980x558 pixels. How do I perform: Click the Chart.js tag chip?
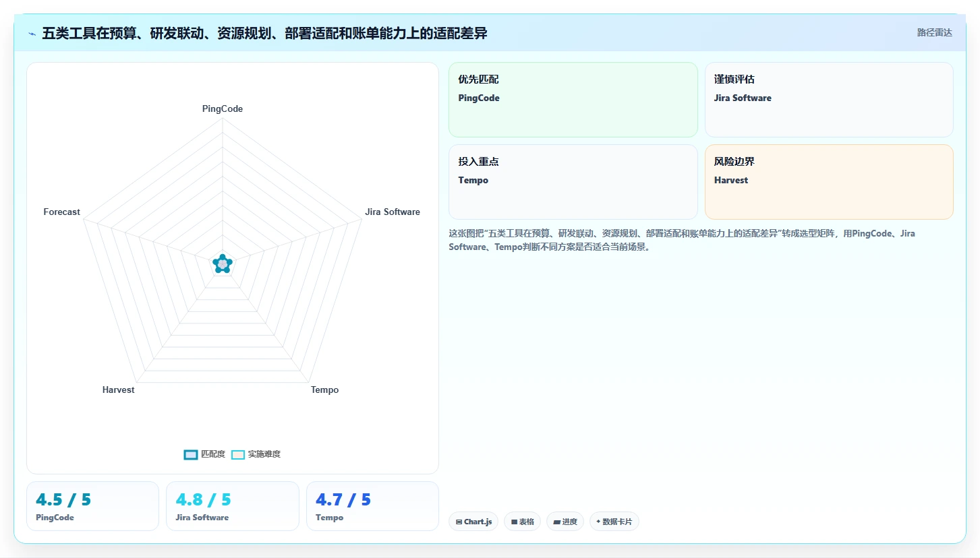click(x=473, y=522)
